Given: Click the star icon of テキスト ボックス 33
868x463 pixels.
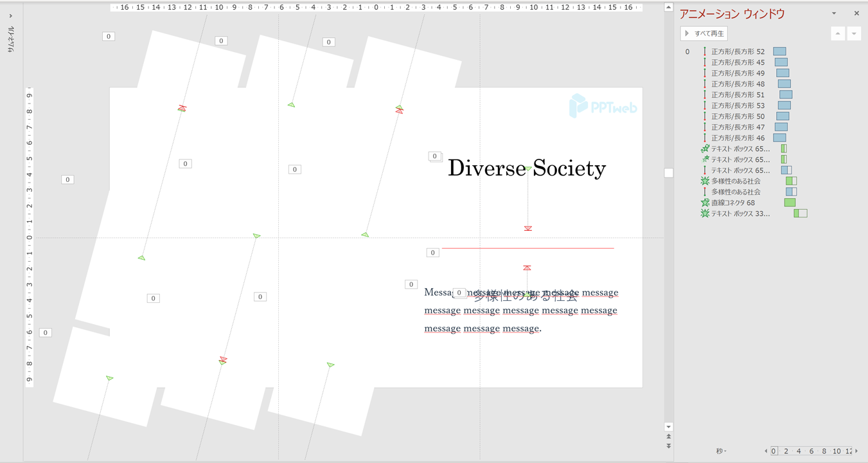Looking at the screenshot, I should (705, 213).
